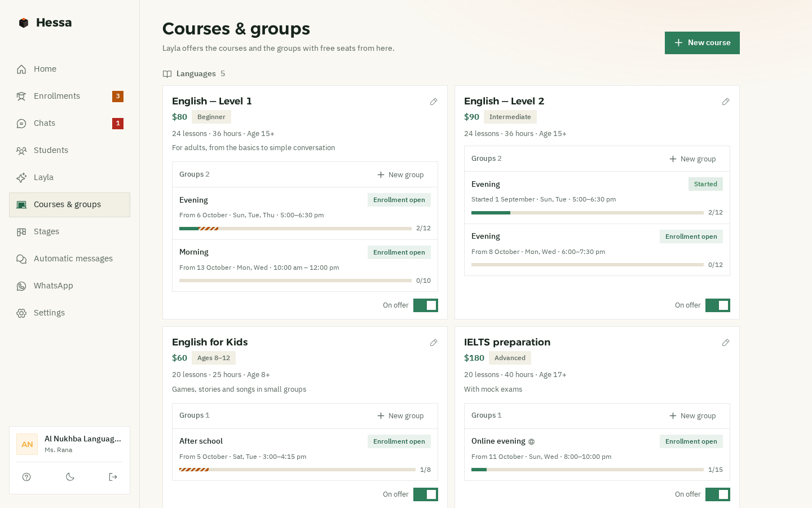This screenshot has height=508, width=812.
Task: Add New group to English – Level 1
Action: (x=400, y=175)
